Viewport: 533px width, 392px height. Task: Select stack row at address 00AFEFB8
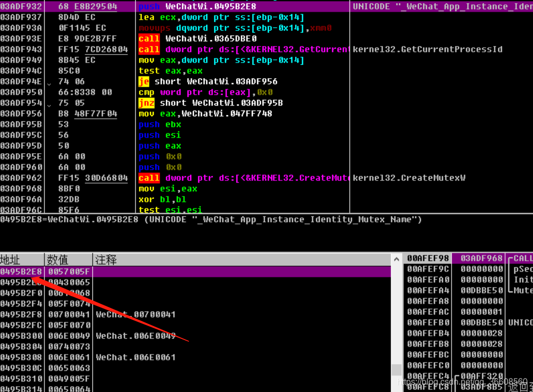[x=468, y=344]
